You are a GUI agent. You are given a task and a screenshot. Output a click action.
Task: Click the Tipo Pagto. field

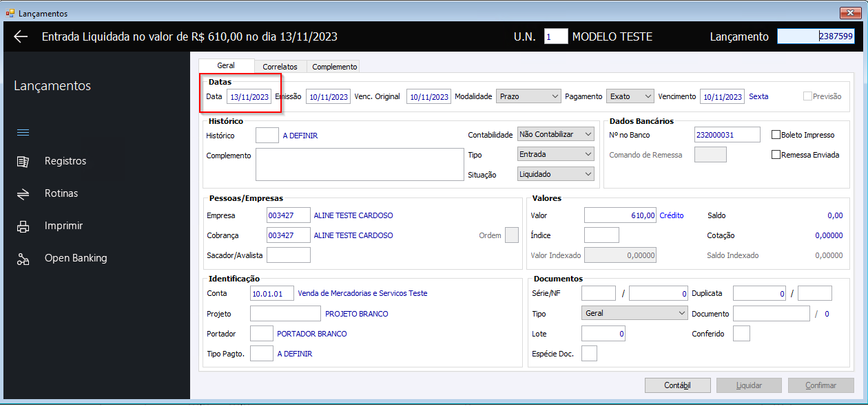pos(262,354)
